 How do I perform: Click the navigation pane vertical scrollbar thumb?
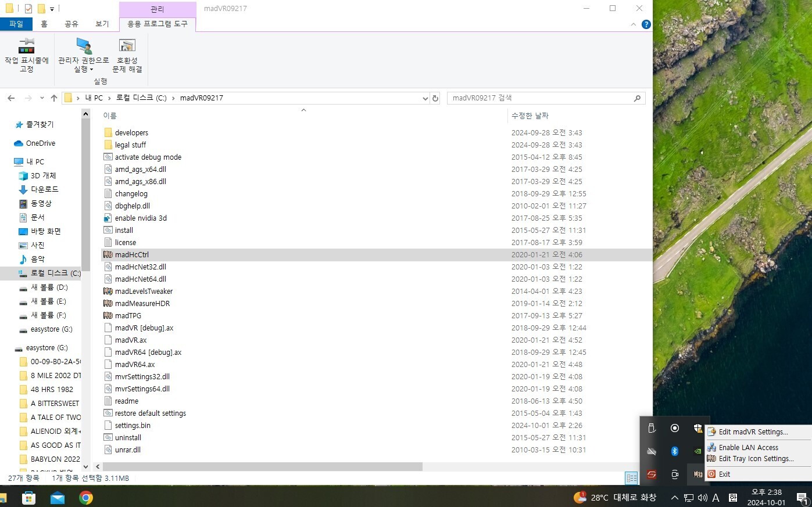(x=85, y=195)
